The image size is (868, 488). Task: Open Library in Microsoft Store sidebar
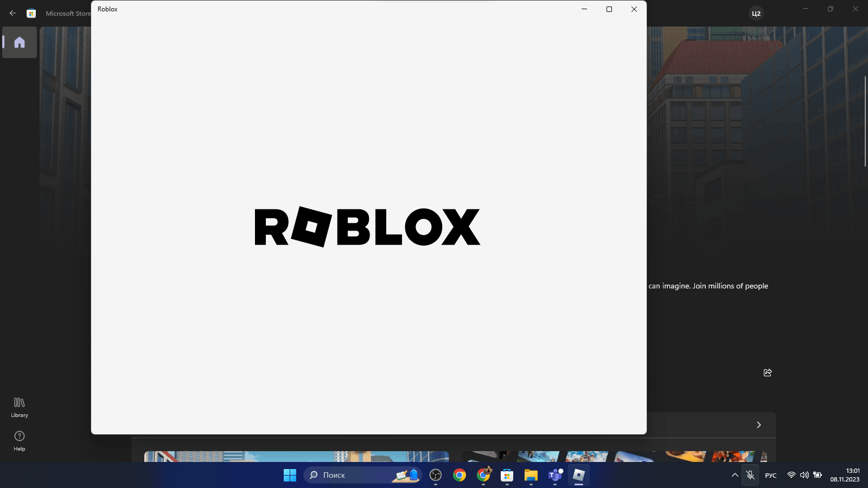pos(20,407)
